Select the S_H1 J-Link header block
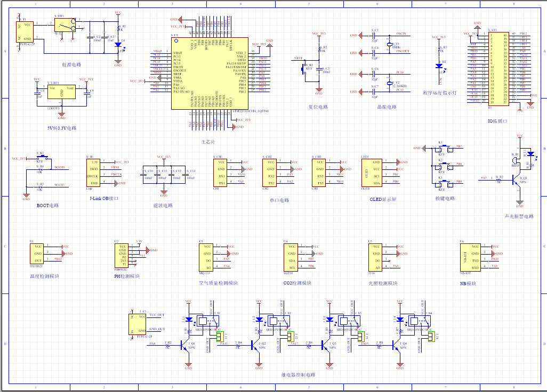This screenshot has height=392, width=547. click(93, 173)
